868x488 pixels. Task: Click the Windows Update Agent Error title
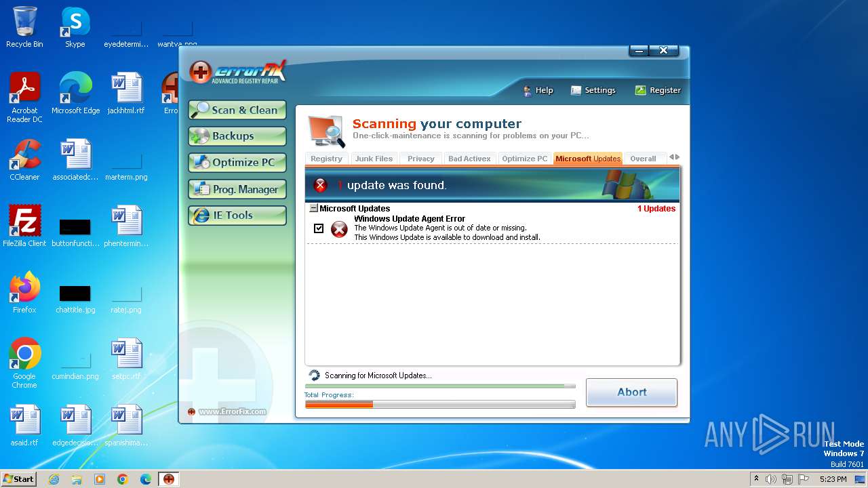coord(410,219)
